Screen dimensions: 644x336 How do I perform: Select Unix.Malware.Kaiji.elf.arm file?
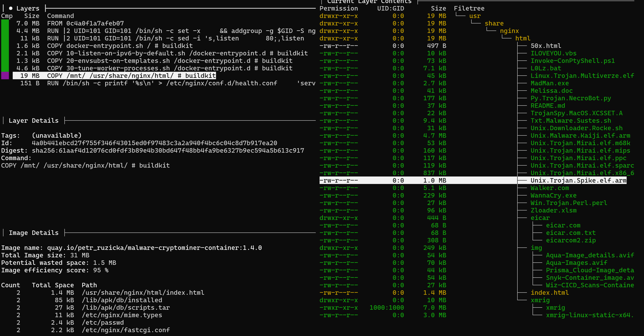tap(580, 135)
